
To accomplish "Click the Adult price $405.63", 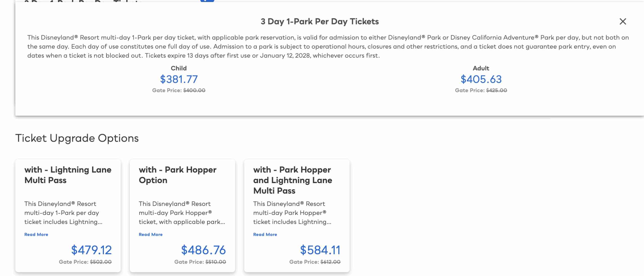I will [x=481, y=79].
